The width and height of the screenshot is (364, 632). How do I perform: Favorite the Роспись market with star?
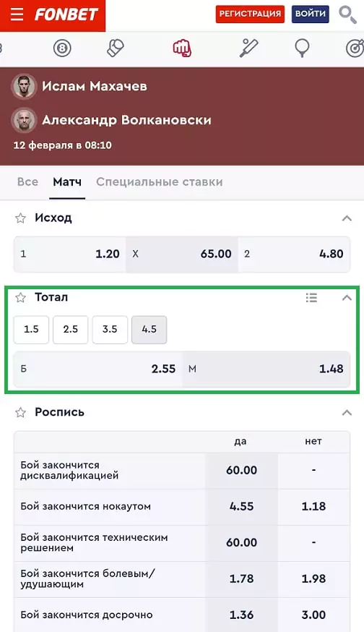click(x=20, y=413)
